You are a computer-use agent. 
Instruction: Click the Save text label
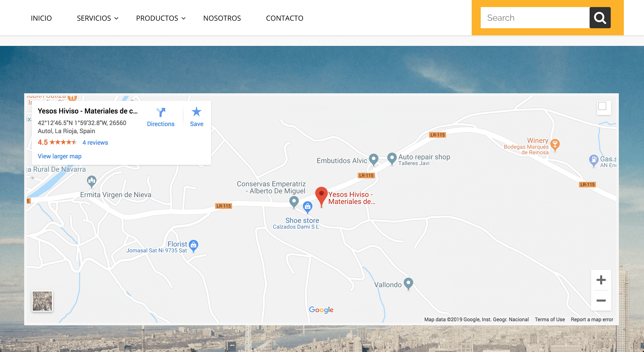(x=197, y=124)
